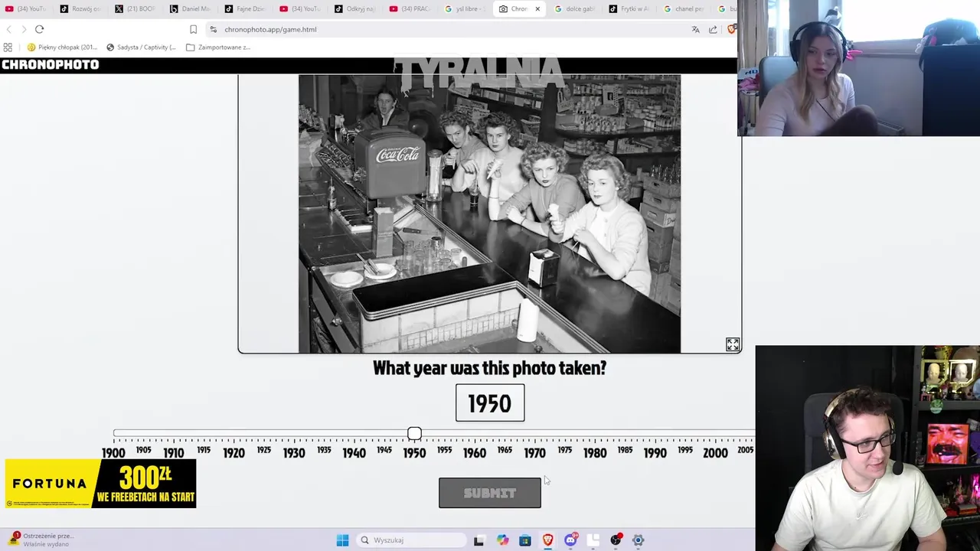
Task: Open Microsoft Store from the taskbar
Action: pyautogui.click(x=525, y=540)
